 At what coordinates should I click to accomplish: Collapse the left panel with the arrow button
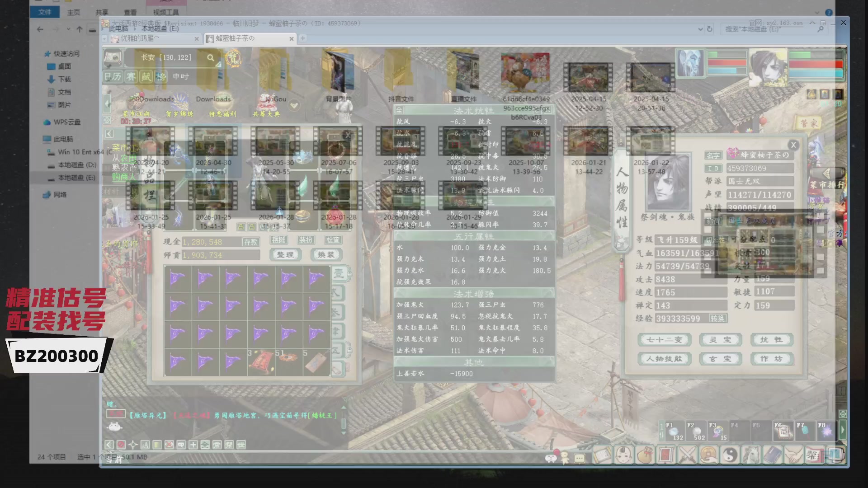[109, 134]
